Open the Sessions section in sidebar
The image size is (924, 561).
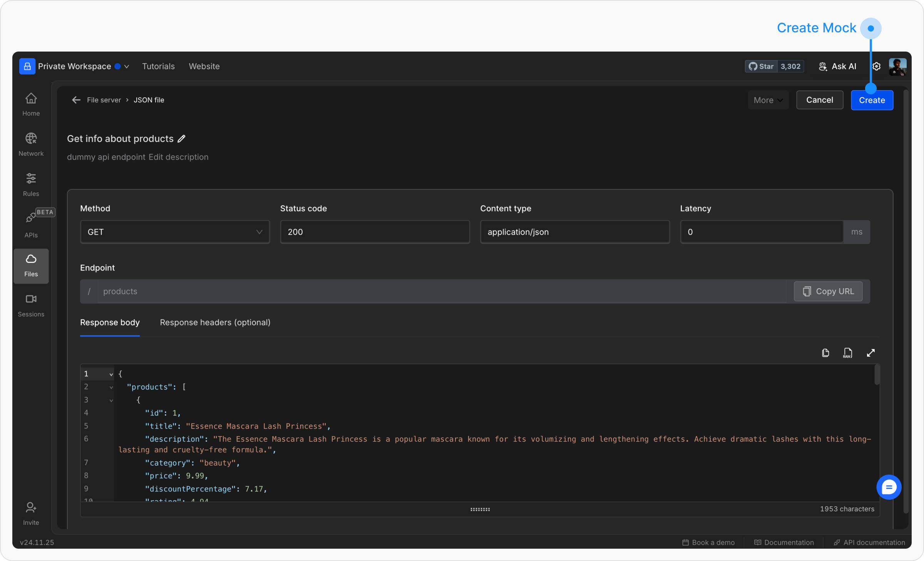click(x=31, y=305)
